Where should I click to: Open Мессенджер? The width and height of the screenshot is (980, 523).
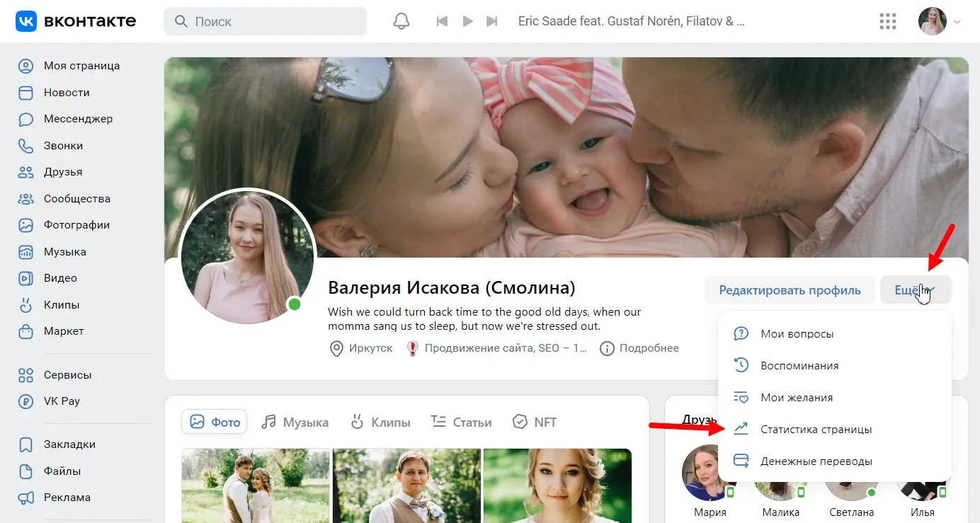click(x=78, y=119)
